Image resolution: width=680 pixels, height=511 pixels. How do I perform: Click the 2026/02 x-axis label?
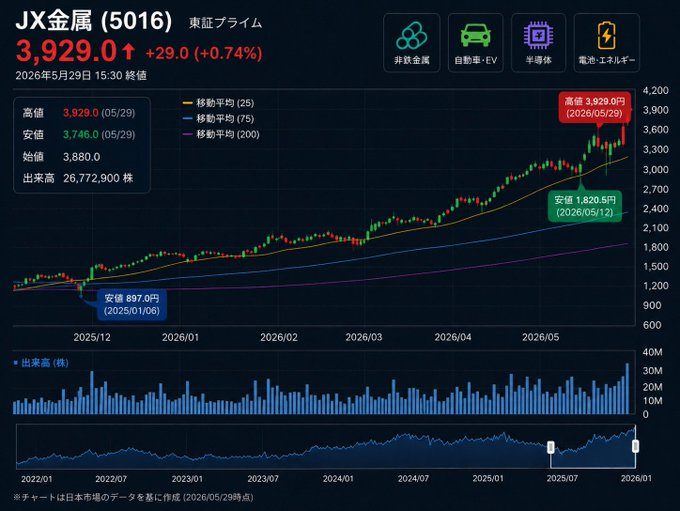(x=279, y=337)
